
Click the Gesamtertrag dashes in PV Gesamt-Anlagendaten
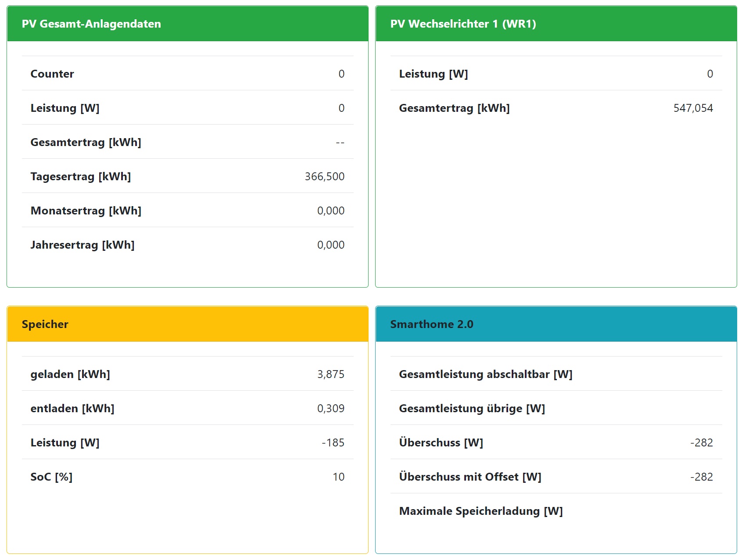tap(340, 143)
